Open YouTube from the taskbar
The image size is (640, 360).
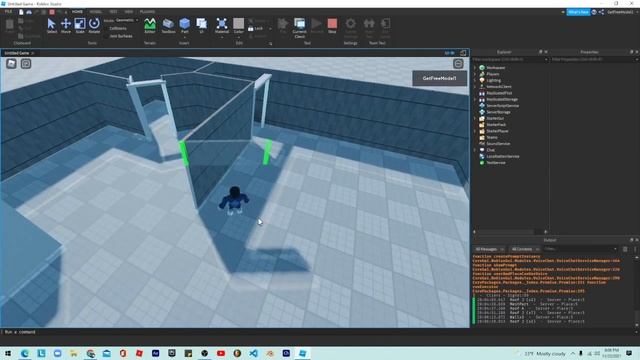(221, 353)
